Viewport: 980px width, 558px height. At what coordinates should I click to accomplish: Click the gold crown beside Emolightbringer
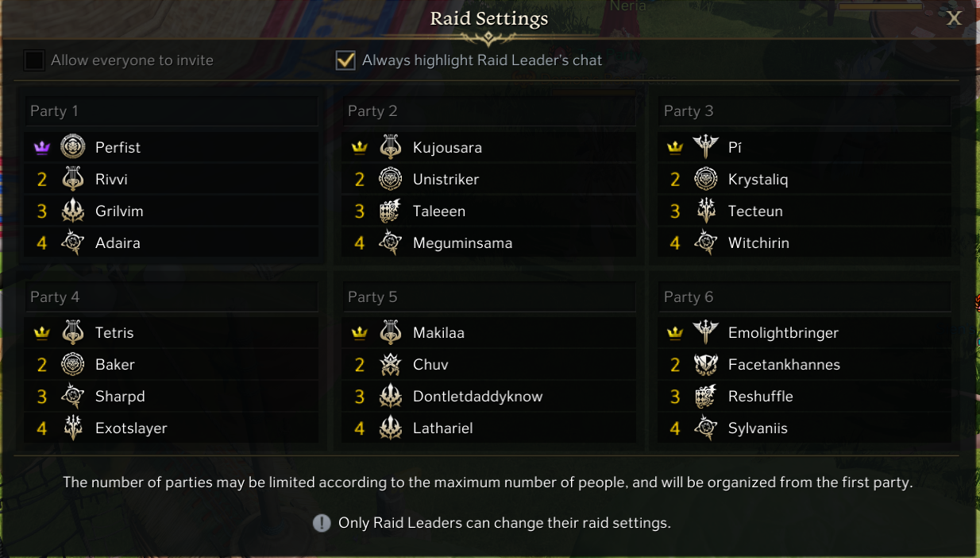(675, 333)
